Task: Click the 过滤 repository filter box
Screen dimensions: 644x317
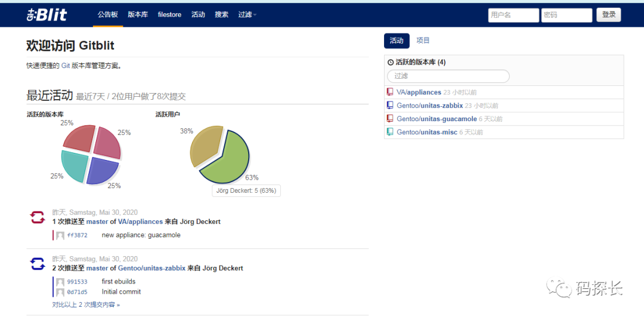Action: pyautogui.click(x=448, y=76)
